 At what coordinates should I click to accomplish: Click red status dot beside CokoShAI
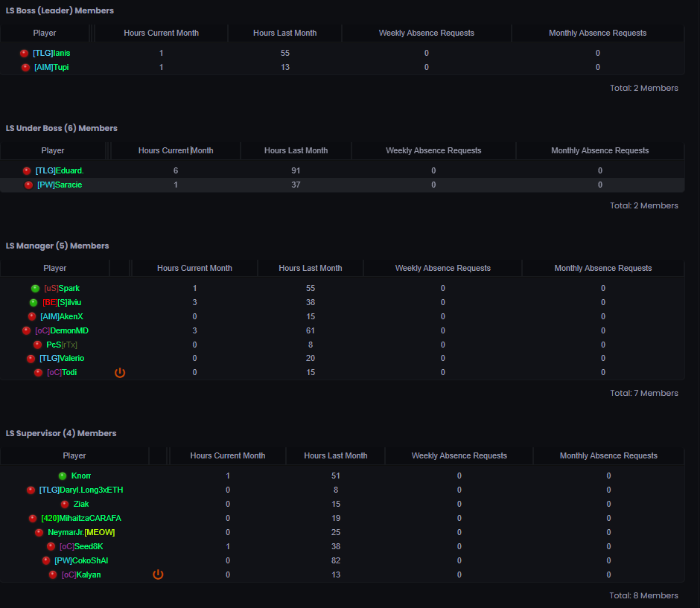pos(46,560)
